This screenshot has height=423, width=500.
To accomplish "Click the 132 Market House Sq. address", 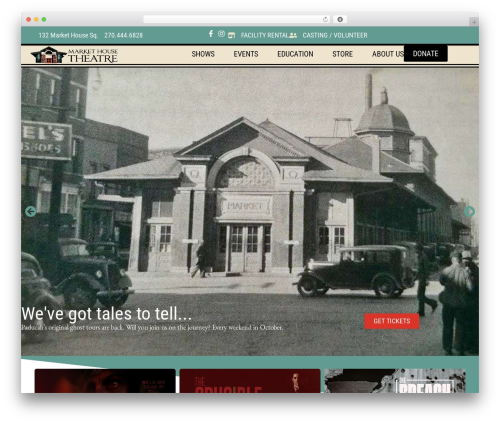I will [68, 35].
